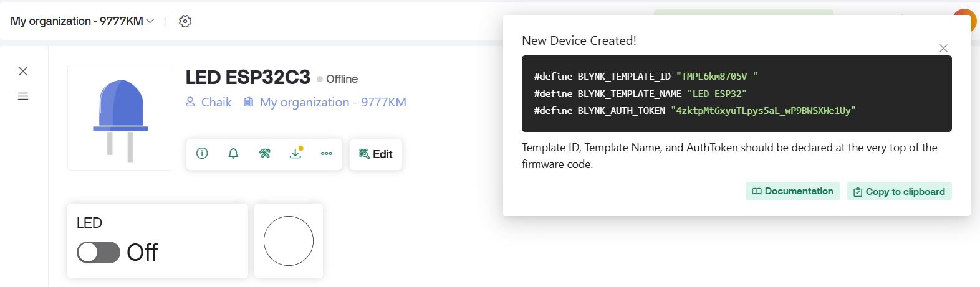
Task: Click the developer tools hammer icon
Action: 264,153
